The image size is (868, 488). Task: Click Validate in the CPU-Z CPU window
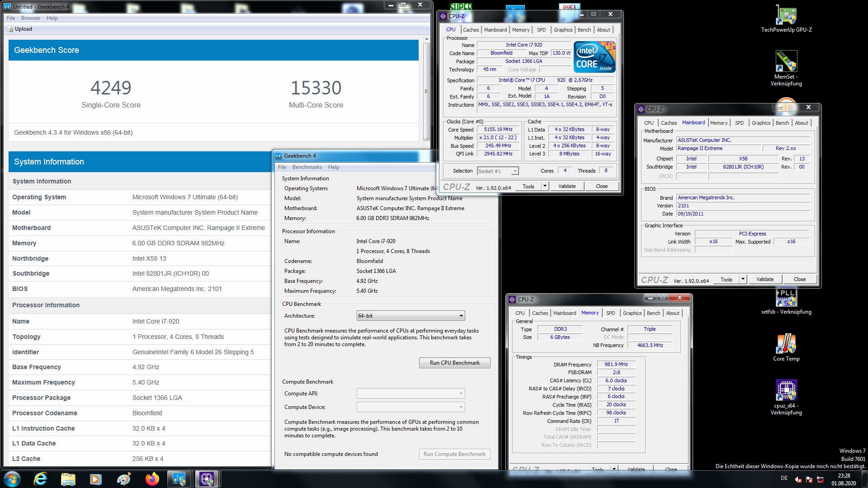[x=566, y=186]
